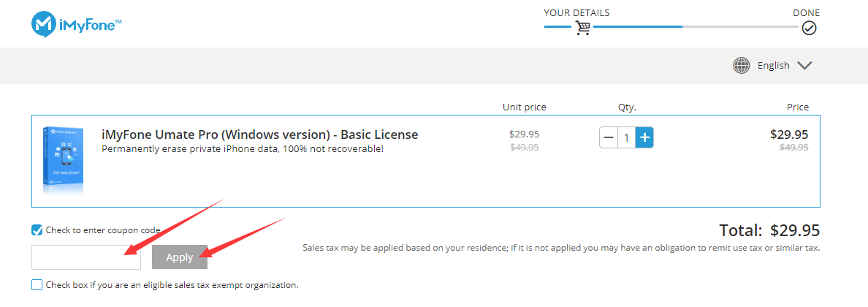Click the quantity number field

[x=627, y=137]
